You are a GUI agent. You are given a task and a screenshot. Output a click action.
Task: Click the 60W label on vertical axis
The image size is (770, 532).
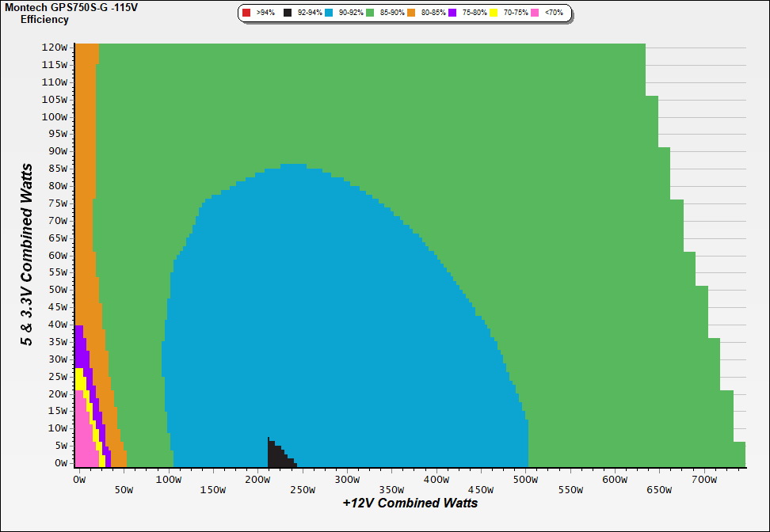coord(57,255)
